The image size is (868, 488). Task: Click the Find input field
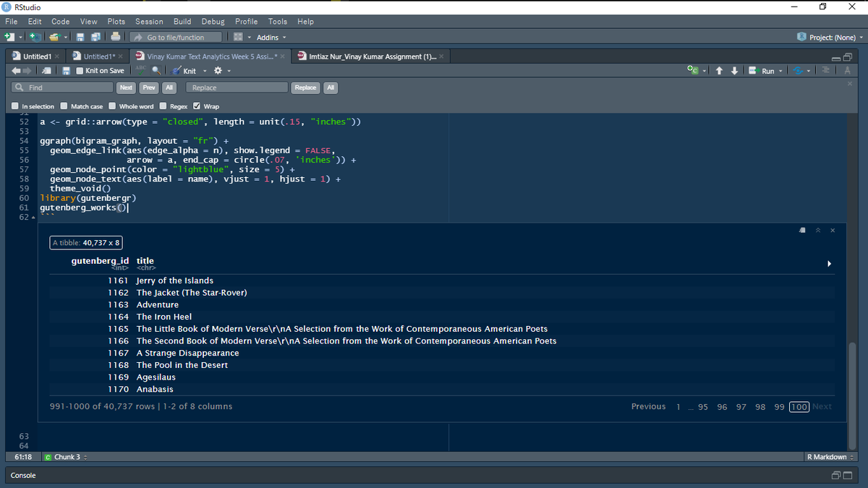coord(61,87)
